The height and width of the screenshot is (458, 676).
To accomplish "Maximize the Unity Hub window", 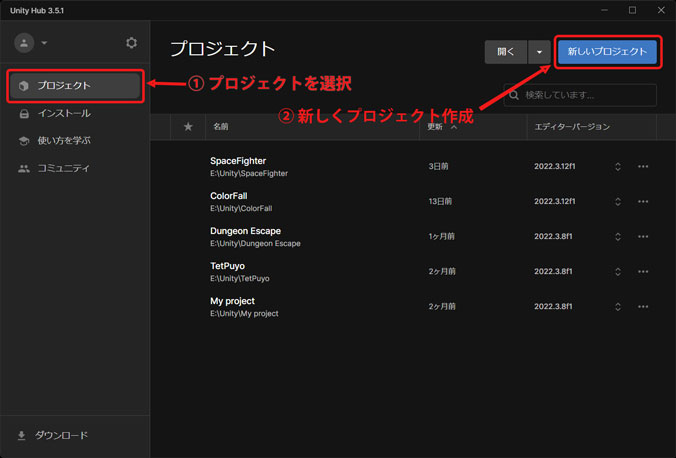I will click(632, 10).
